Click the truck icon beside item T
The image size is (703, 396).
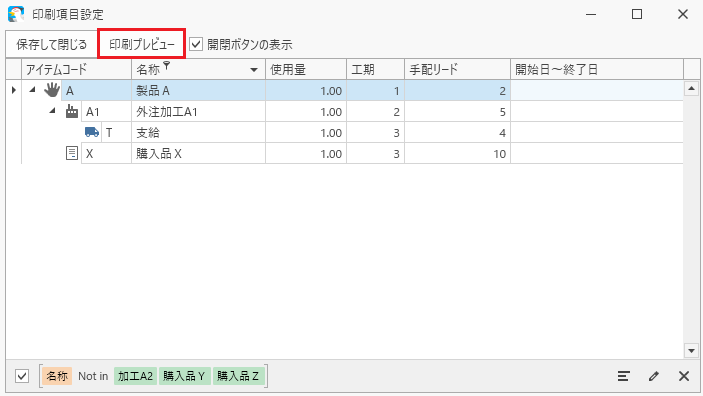(x=92, y=132)
